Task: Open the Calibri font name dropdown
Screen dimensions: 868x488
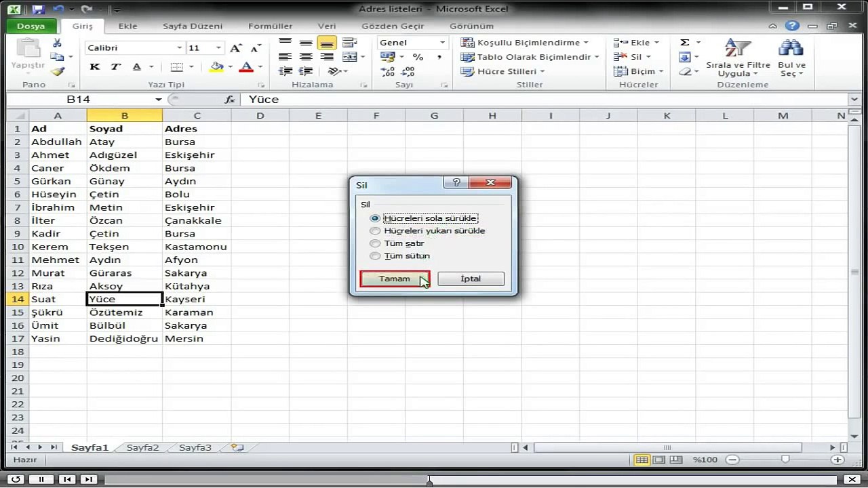Action: pyautogui.click(x=180, y=48)
